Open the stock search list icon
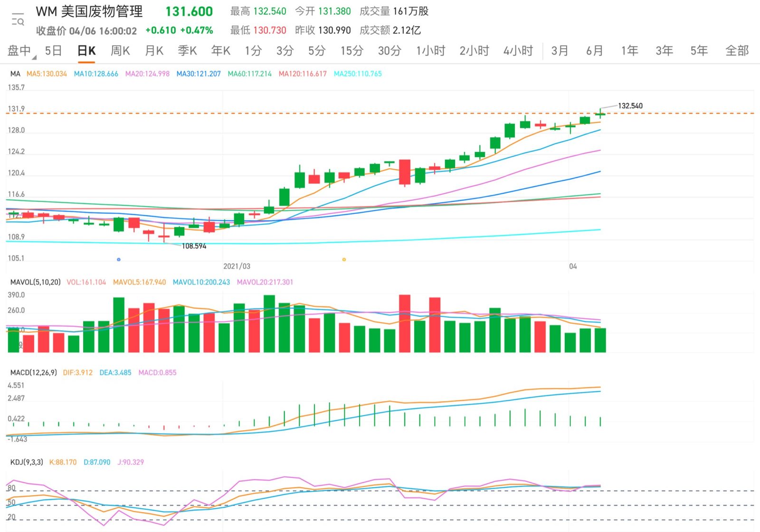 click(x=18, y=19)
